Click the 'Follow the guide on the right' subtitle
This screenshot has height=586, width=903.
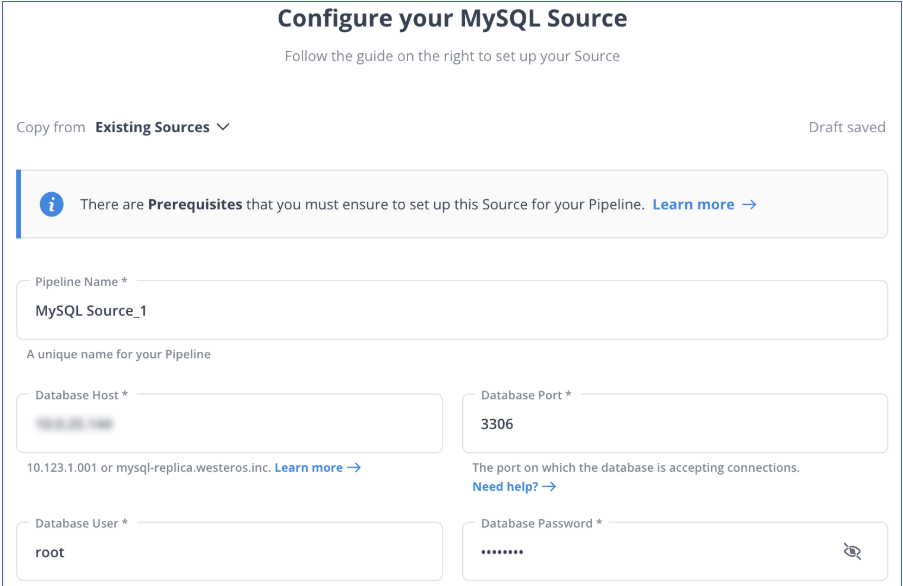click(x=452, y=56)
